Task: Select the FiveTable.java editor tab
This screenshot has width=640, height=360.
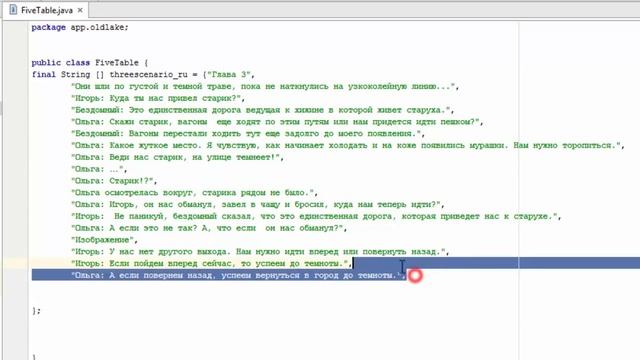Action: [x=46, y=10]
